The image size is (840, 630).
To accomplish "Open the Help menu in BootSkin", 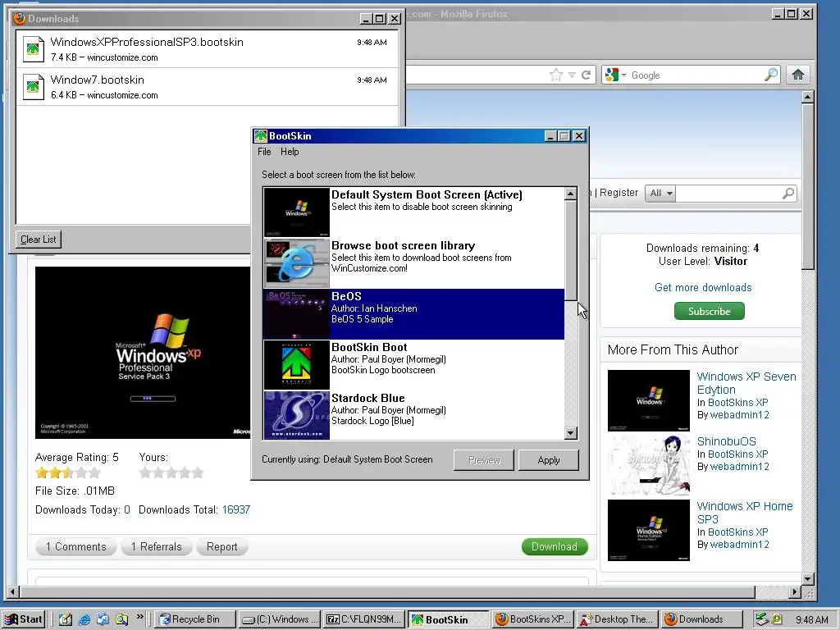I will coord(290,152).
